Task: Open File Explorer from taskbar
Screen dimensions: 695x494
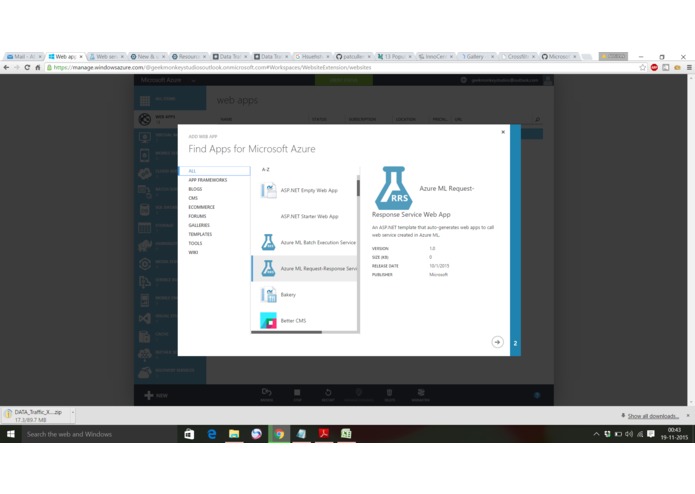Action: 234,434
